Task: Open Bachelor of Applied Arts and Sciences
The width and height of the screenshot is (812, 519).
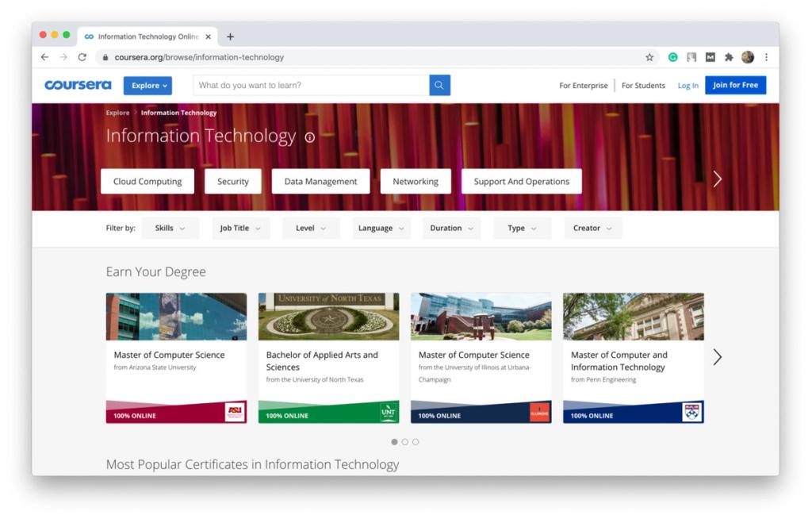Action: 322,361
